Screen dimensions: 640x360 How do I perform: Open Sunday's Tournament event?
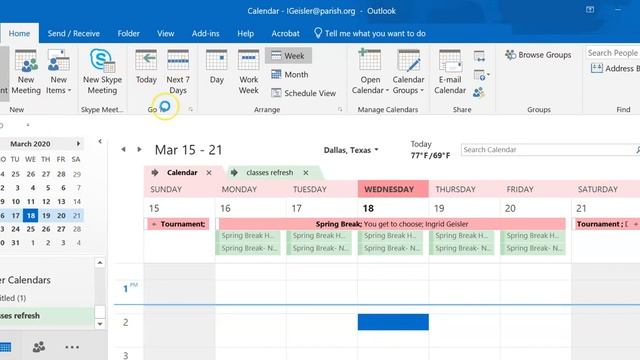[178, 224]
